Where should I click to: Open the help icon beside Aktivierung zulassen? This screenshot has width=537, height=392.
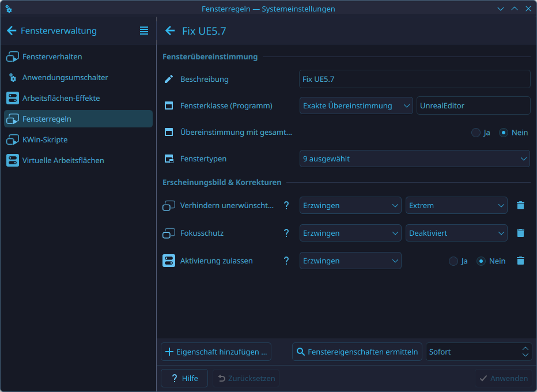[x=286, y=261]
